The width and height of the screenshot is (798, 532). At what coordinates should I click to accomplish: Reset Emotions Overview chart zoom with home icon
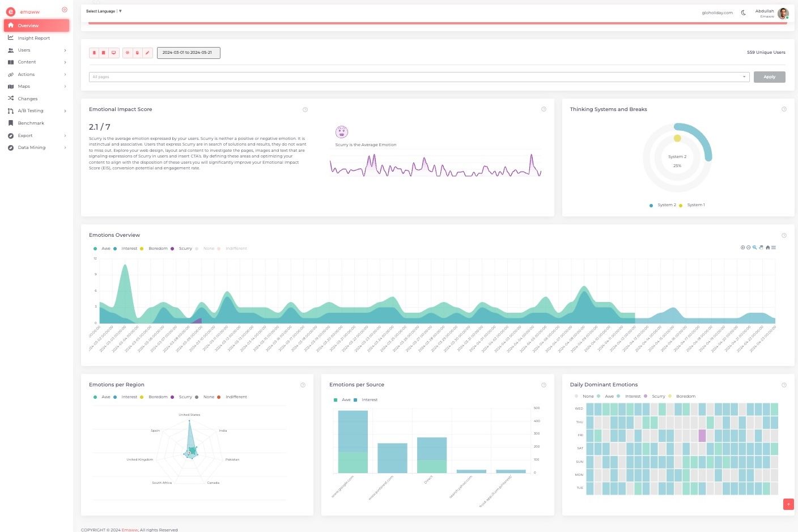click(x=767, y=248)
